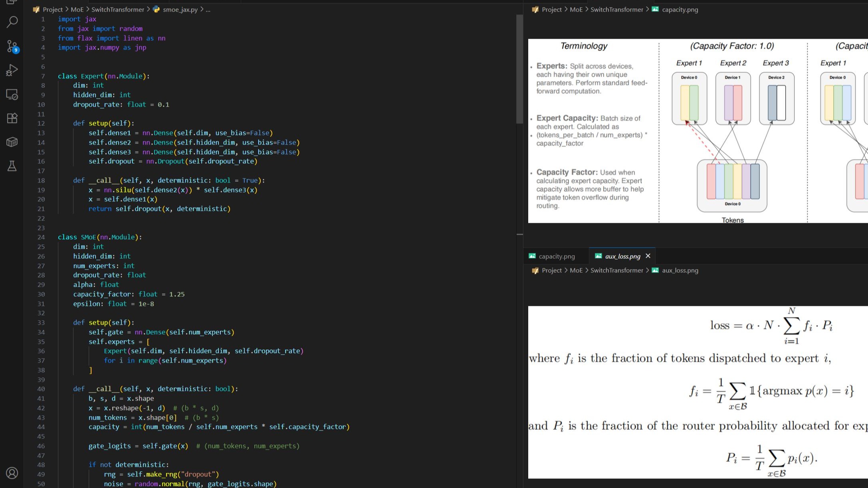Image resolution: width=868 pixels, height=488 pixels.
Task: Select the aux_loss.png tab
Action: [x=622, y=256]
